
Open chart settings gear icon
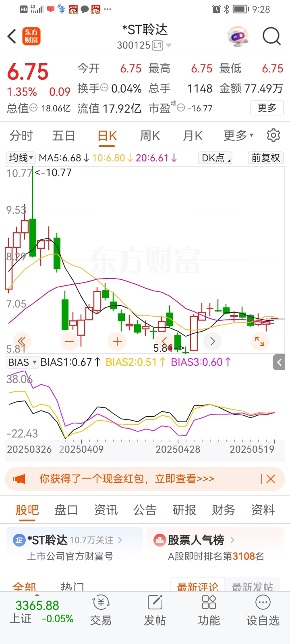pos(273,136)
